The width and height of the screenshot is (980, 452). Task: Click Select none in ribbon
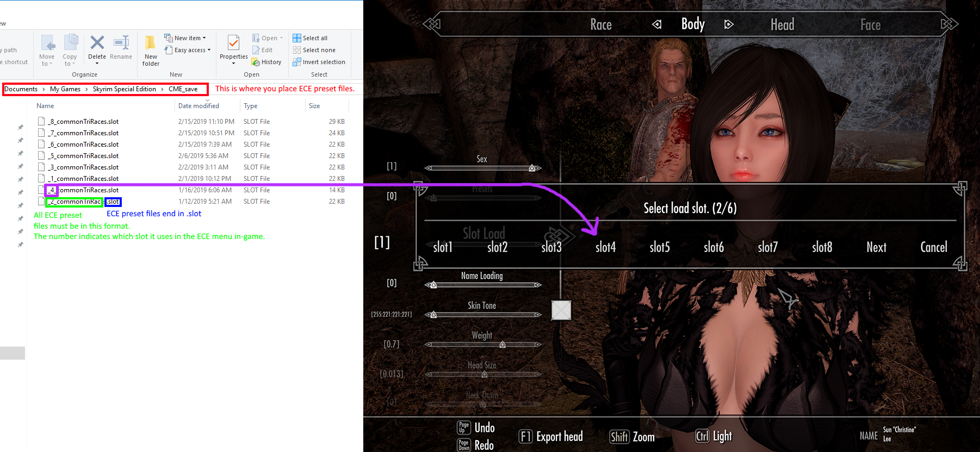(x=314, y=50)
